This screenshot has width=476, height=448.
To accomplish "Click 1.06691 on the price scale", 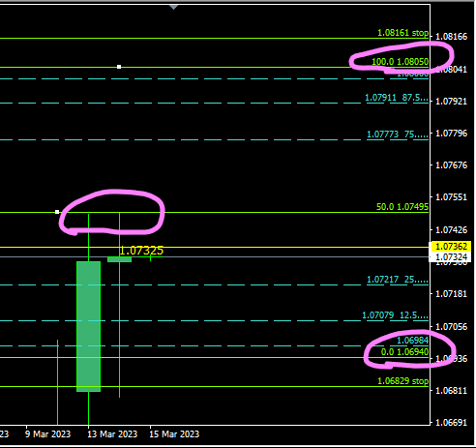I will 451,423.
